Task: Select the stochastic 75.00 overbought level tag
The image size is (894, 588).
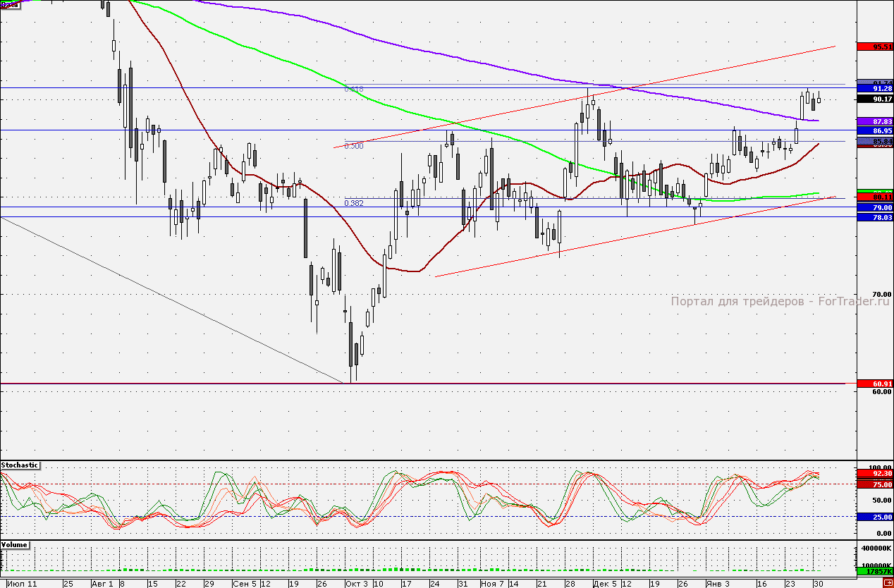Action: (874, 484)
